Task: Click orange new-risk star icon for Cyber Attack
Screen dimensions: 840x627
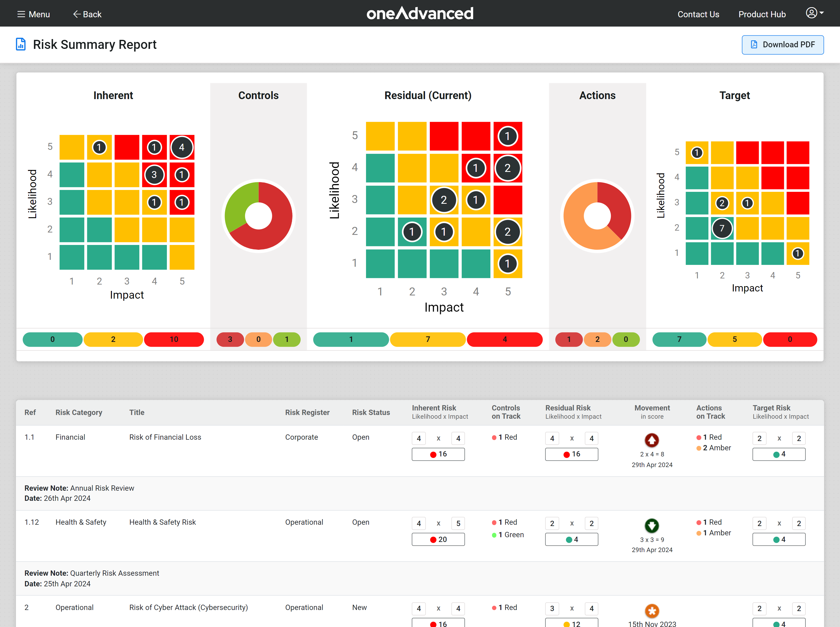Action: click(652, 611)
